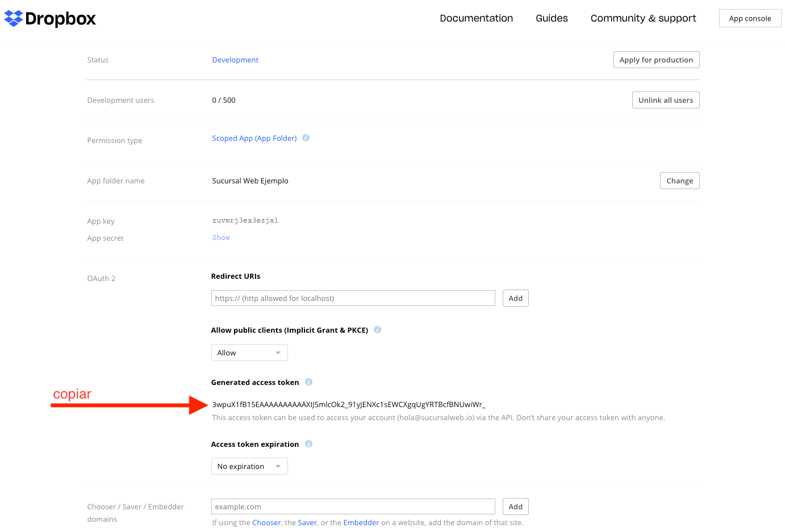
Task: Show info for Access token expiration
Action: [308, 444]
